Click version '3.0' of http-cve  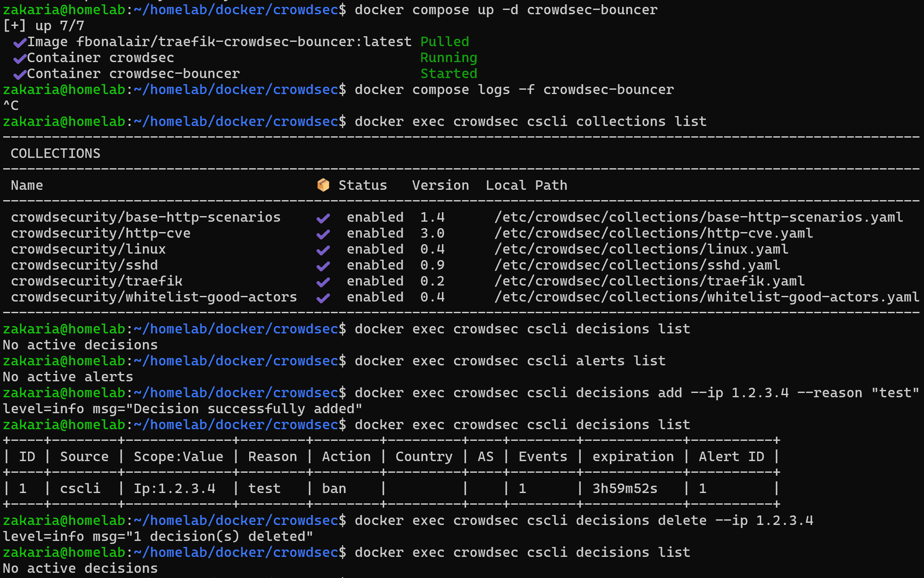tap(432, 233)
